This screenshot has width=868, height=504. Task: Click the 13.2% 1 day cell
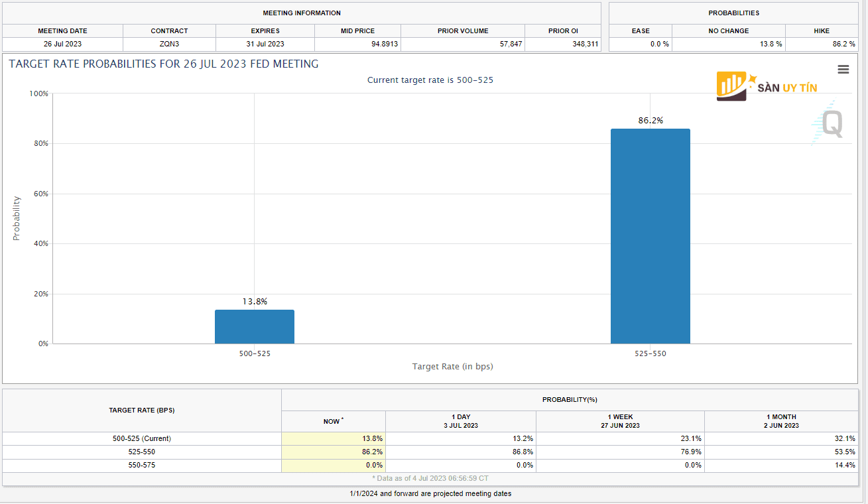(461, 438)
